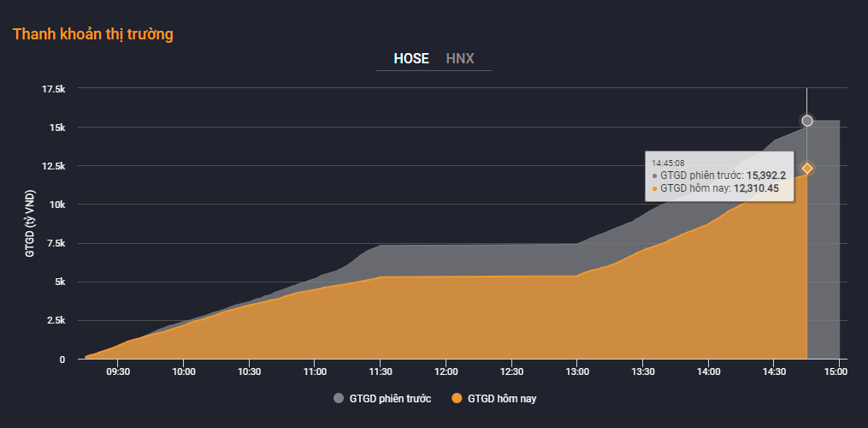This screenshot has width=868, height=428.
Task: Click the 17.5k value axis label
Action: pyautogui.click(x=53, y=89)
